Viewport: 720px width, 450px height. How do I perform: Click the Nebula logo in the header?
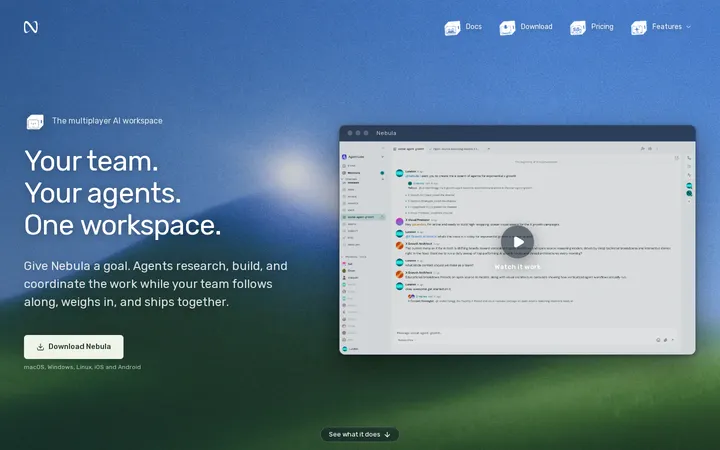tap(31, 27)
